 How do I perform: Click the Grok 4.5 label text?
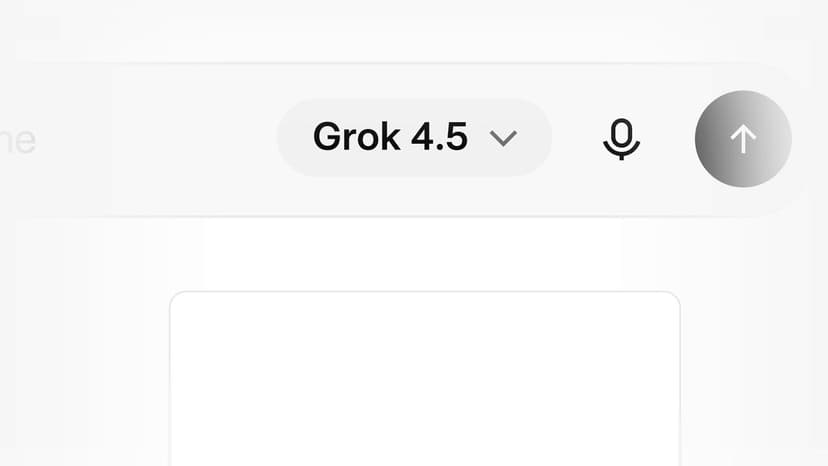[x=390, y=137]
